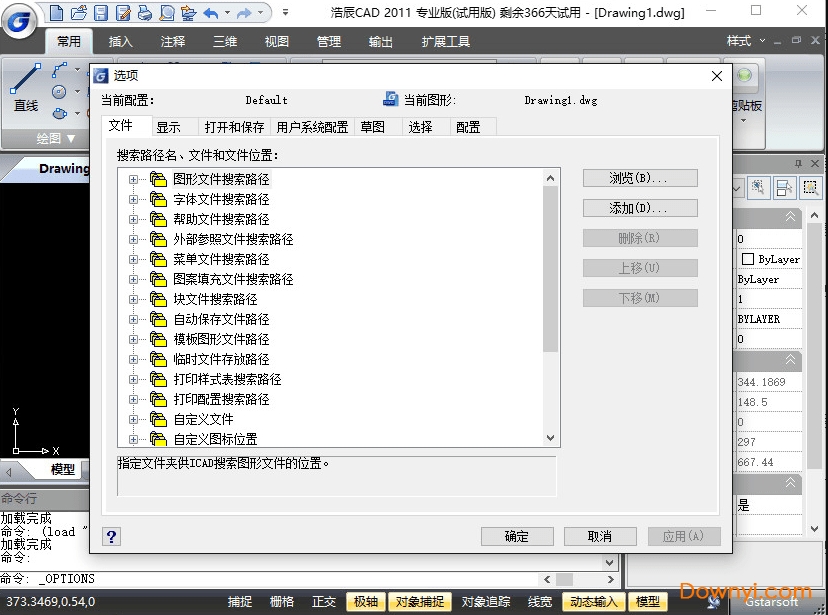
Task: Expand the 图形文件搜索路径 tree node
Action: 134,179
